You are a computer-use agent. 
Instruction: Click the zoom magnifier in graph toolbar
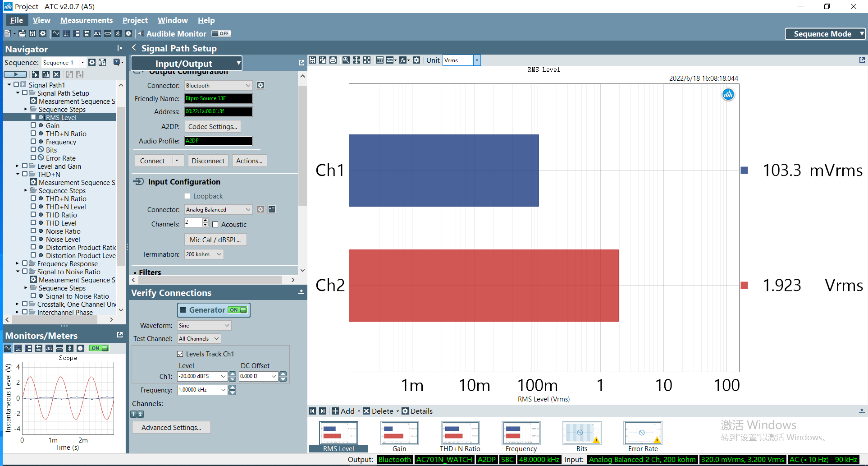[346, 60]
